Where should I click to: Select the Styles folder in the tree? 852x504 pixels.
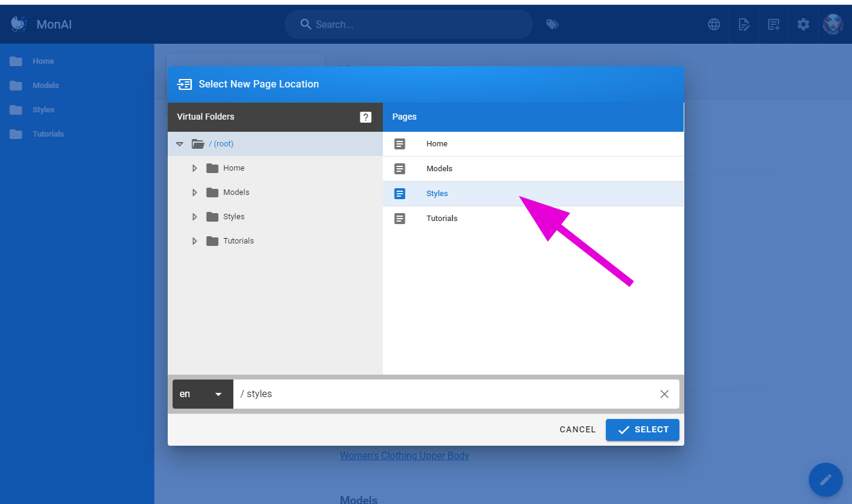(x=233, y=217)
